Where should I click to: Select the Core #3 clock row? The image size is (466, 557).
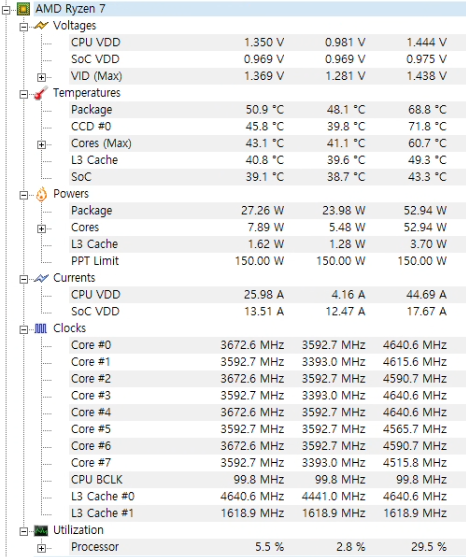pos(267,395)
